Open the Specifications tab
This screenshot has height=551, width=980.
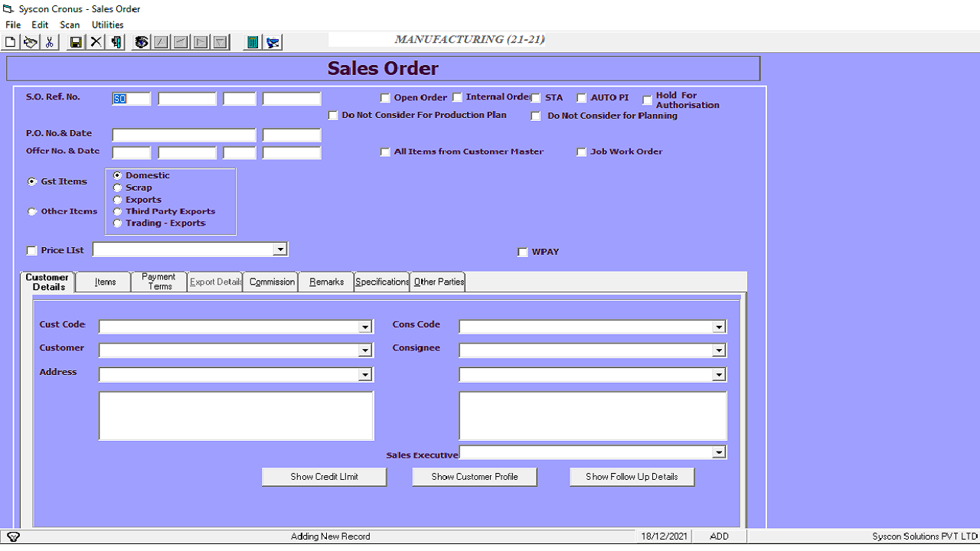click(x=382, y=282)
